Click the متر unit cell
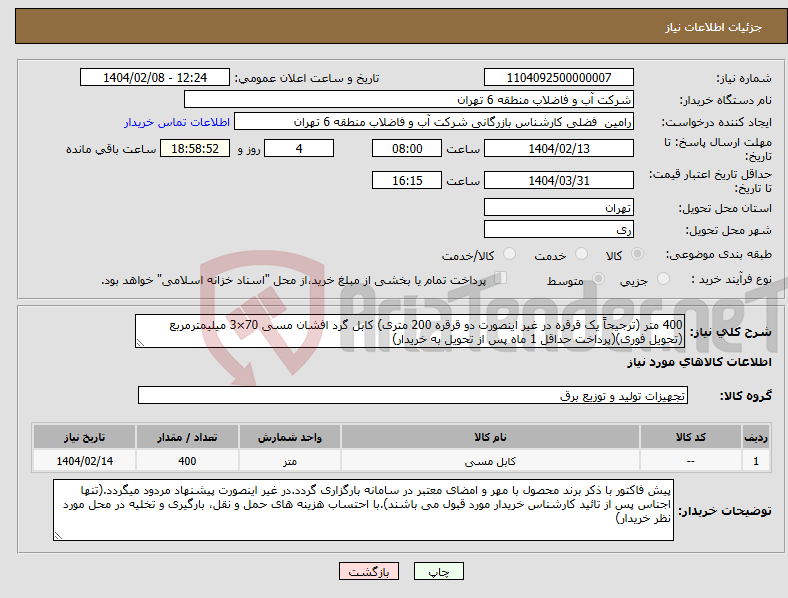 [290, 461]
